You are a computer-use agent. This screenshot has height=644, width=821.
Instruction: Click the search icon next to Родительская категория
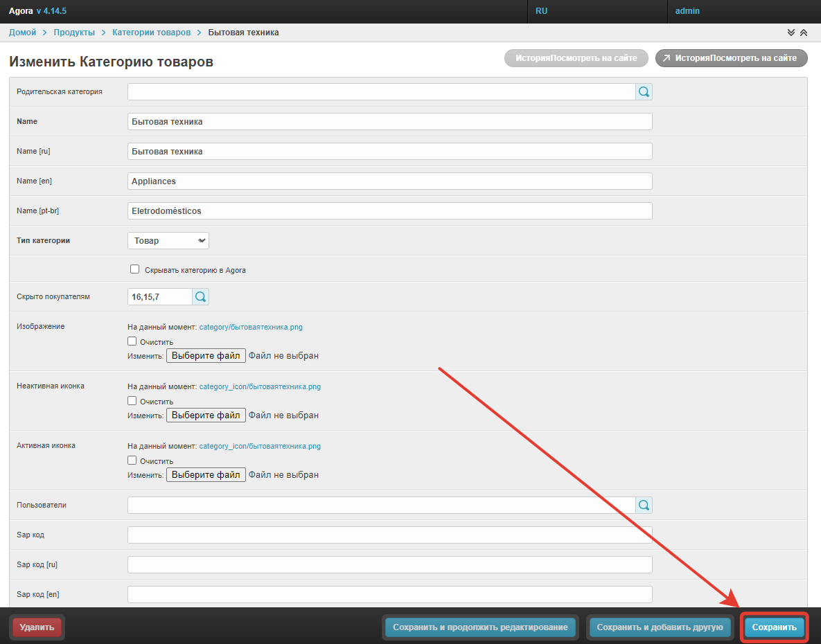(x=644, y=92)
